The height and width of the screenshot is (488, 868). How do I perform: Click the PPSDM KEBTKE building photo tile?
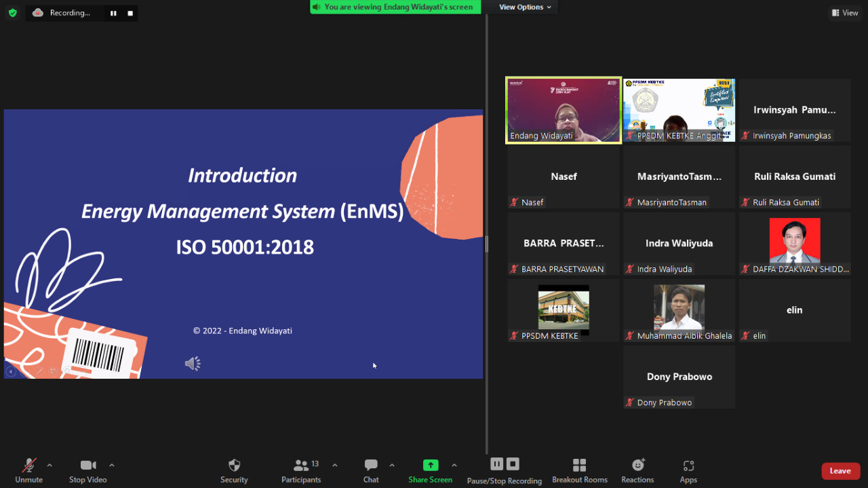point(564,309)
